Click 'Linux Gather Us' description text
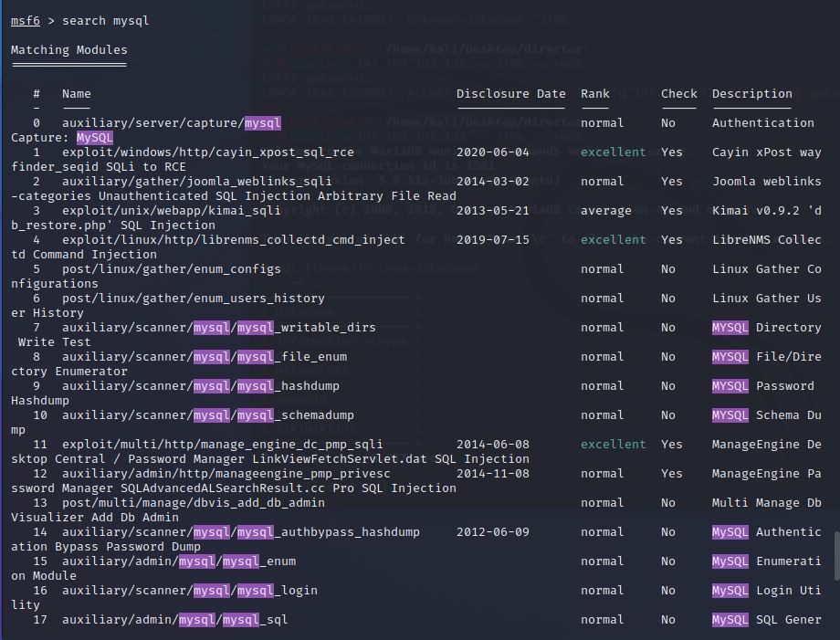This screenshot has width=840, height=640. [767, 299]
